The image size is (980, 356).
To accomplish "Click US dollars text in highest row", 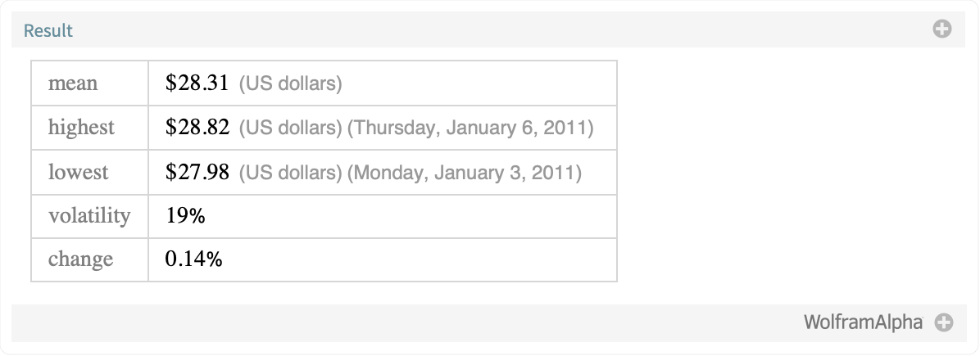I will (291, 128).
